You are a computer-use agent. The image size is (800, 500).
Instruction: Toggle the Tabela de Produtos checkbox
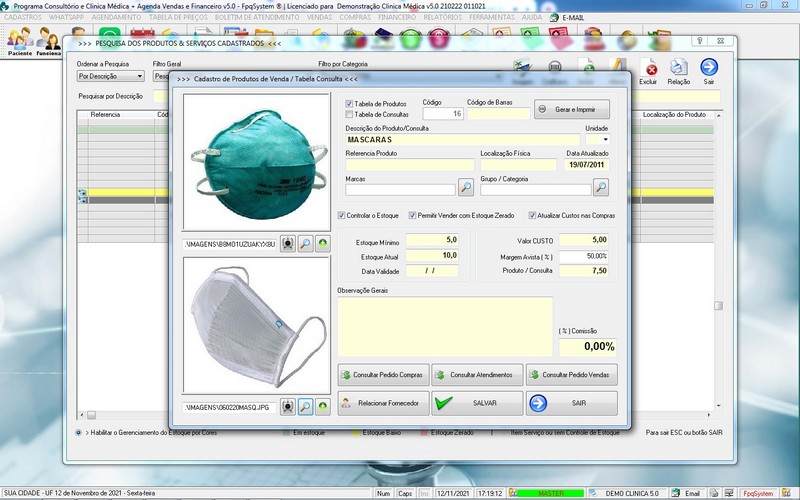pos(349,104)
